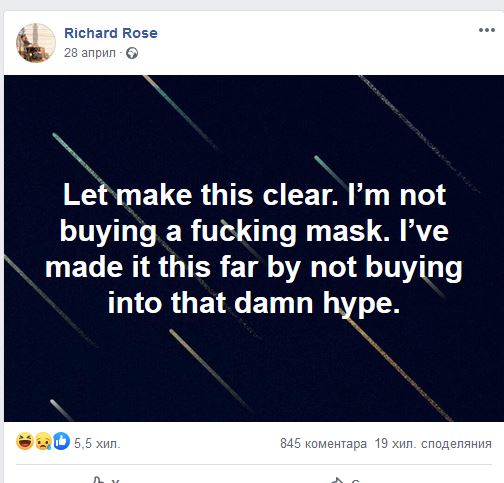Open the 28 април timestamp link

pos(90,53)
